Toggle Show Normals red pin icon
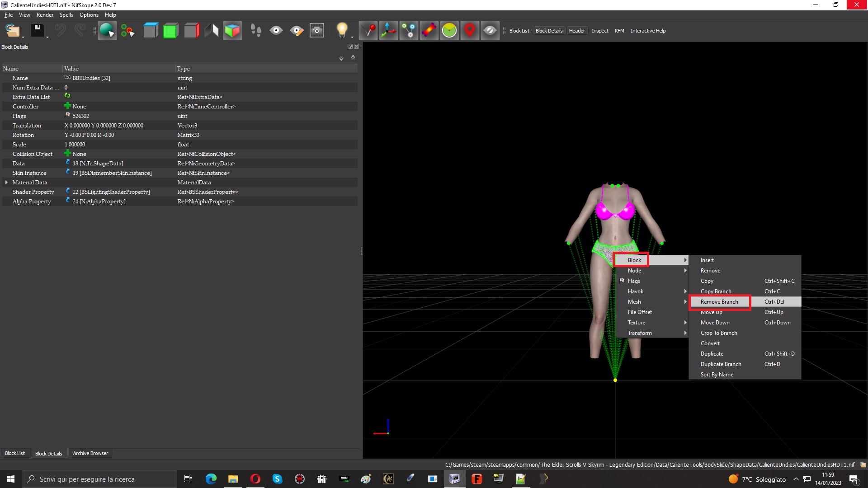 tap(368, 31)
